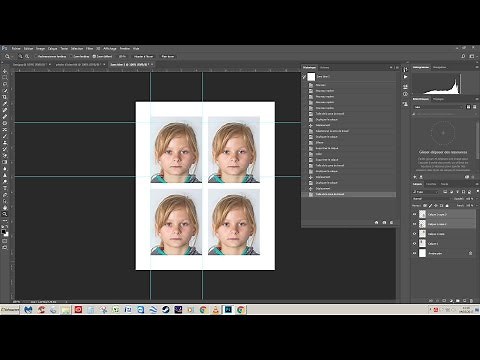Open the Libraries selection dropdown
This screenshot has width=480, height=360.
(438, 107)
